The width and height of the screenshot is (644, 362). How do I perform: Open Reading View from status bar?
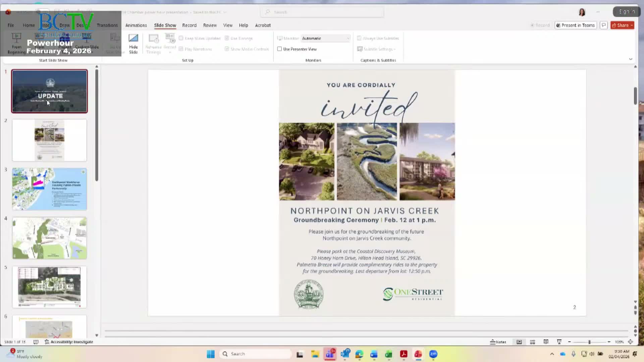pyautogui.click(x=546, y=342)
